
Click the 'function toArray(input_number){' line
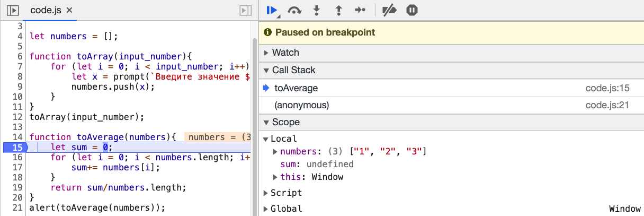click(x=110, y=57)
